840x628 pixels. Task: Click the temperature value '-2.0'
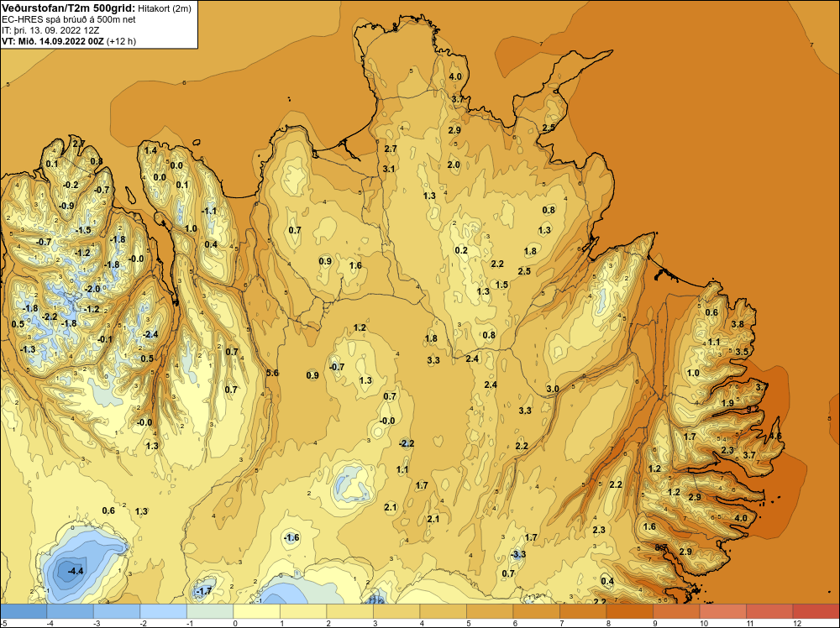[92, 289]
